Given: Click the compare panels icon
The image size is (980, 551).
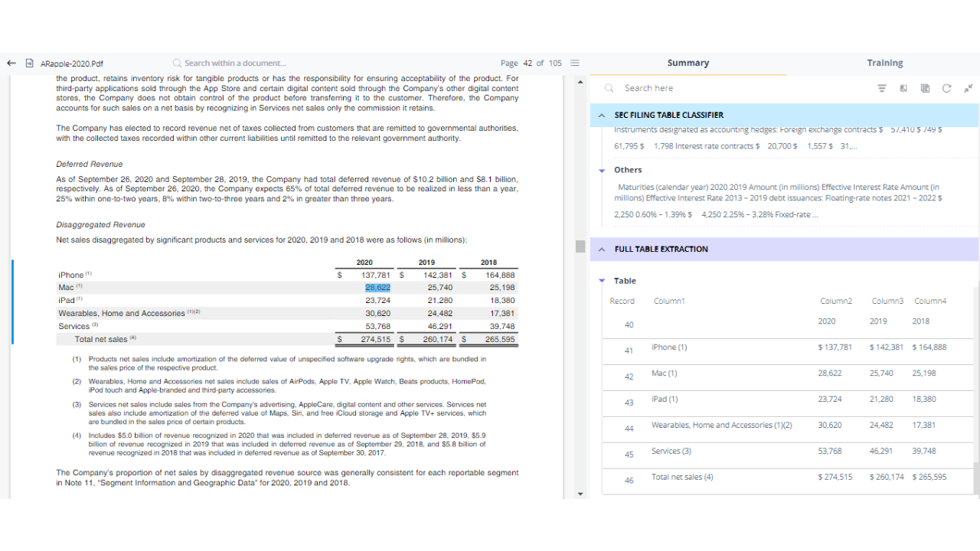Looking at the screenshot, I should point(903,88).
